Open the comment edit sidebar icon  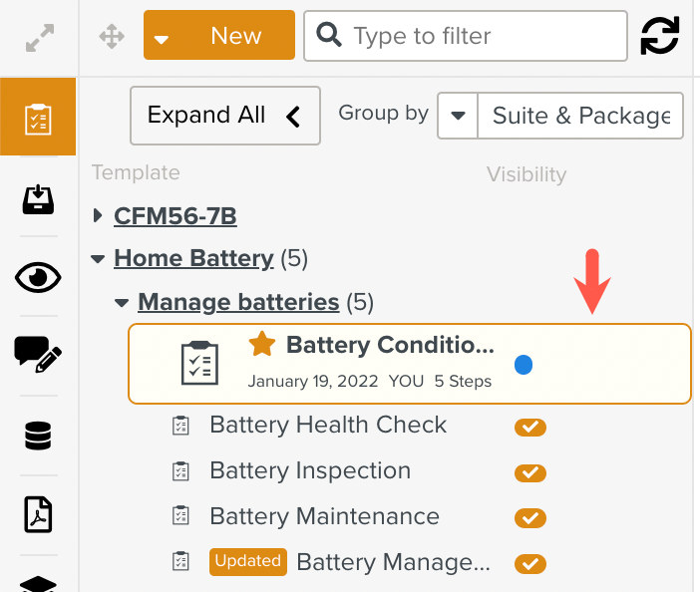pos(39,354)
